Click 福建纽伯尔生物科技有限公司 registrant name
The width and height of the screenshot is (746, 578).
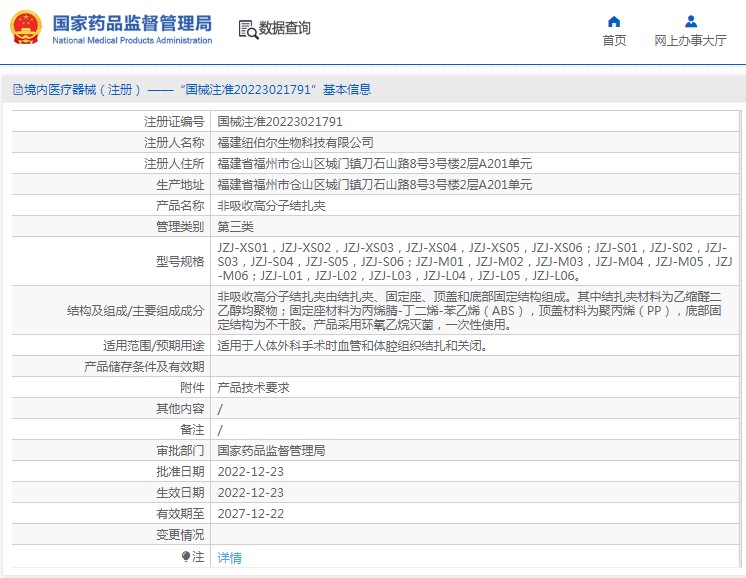coord(295,143)
